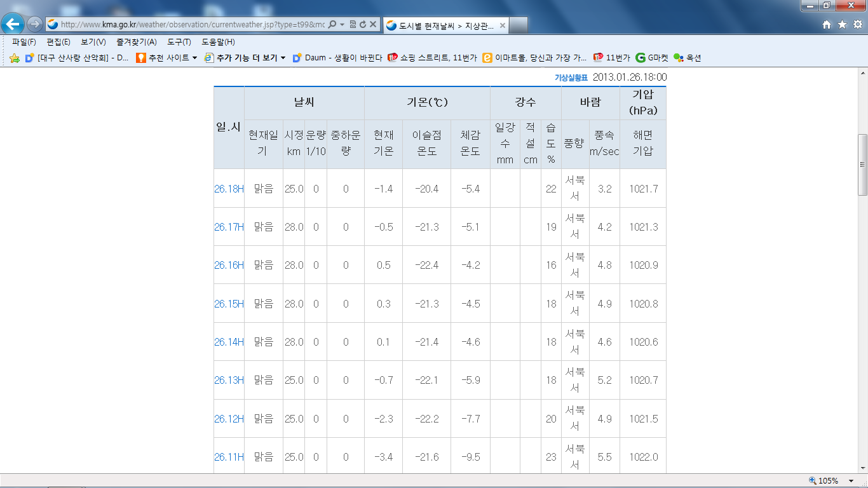Open the 26.11H observation link
Viewport: 868px width, 488px height.
(229, 457)
